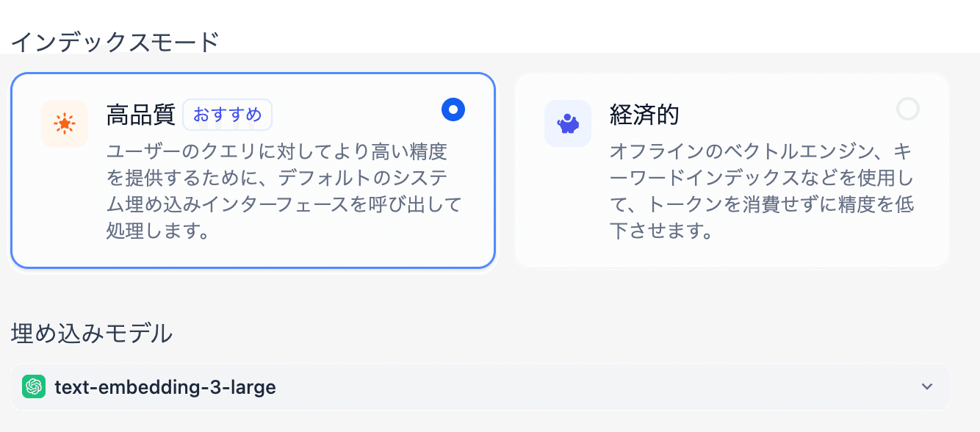The width and height of the screenshot is (980, 432).
Task: Click the 高品質 title text
Action: pos(141,115)
